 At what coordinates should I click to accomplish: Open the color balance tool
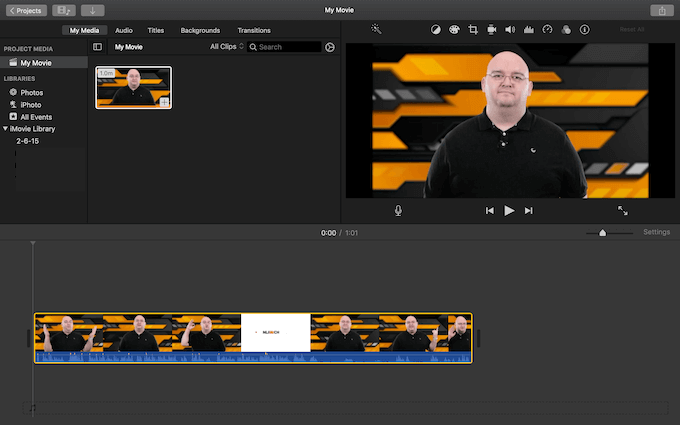point(435,30)
